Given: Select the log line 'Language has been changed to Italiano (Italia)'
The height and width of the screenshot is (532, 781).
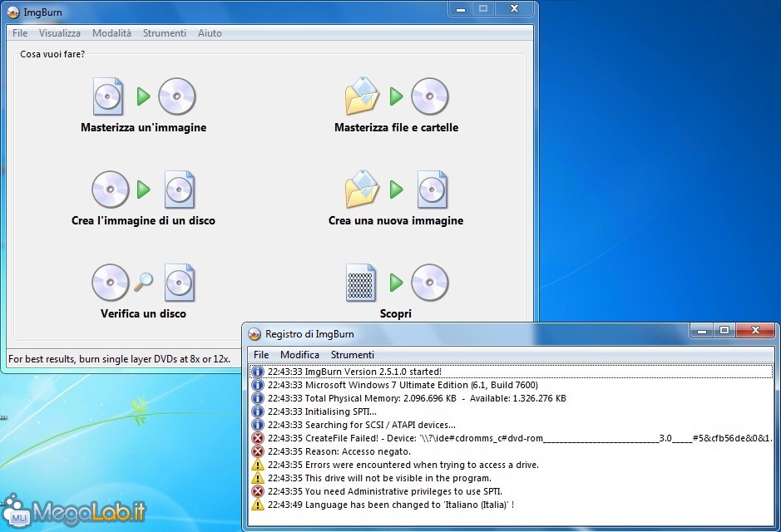Looking at the screenshot, I should (511, 505).
